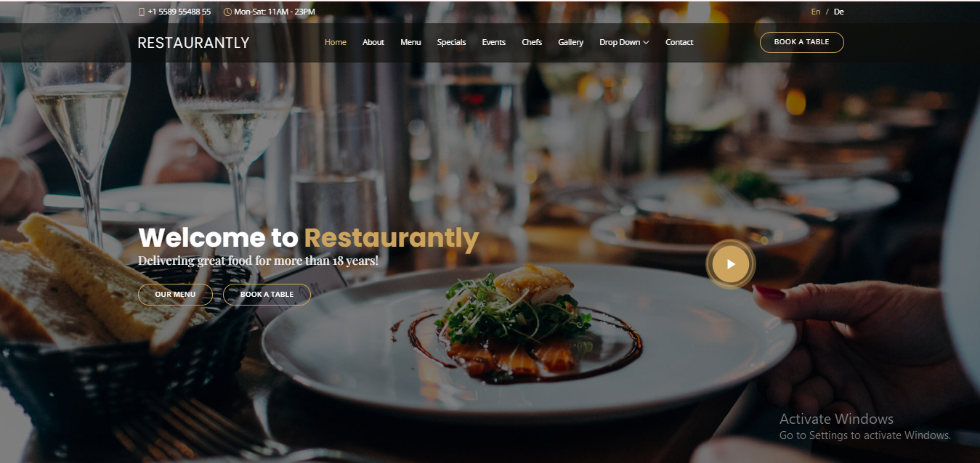
Task: Select the En language option
Action: coord(816,12)
